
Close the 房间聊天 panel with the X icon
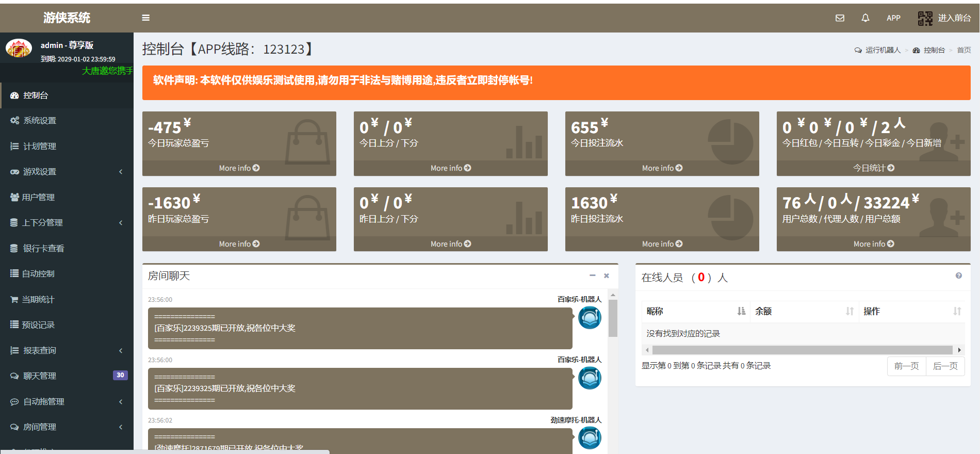[607, 275]
